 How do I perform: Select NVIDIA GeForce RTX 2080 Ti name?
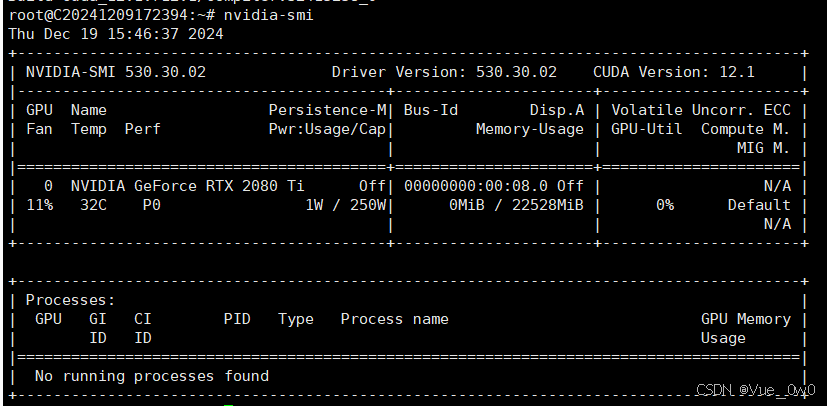188,186
